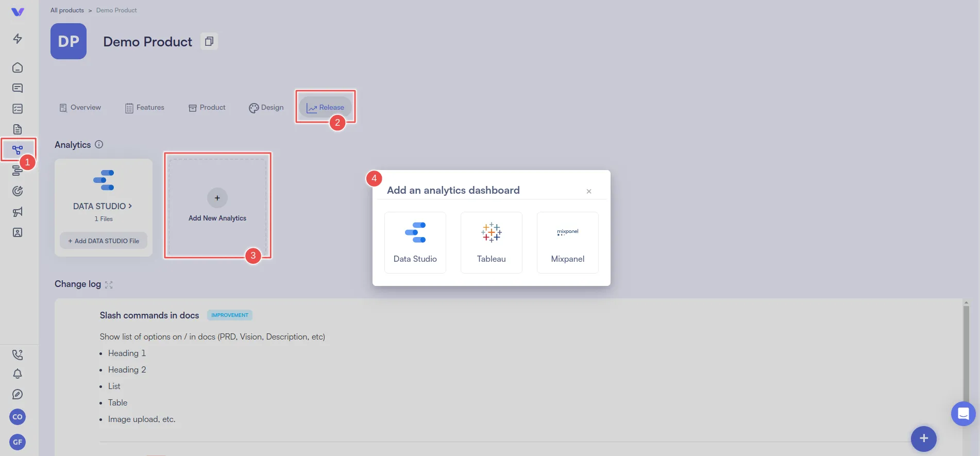This screenshot has height=456, width=980.
Task: Open the documents sidebar icon
Action: [18, 129]
